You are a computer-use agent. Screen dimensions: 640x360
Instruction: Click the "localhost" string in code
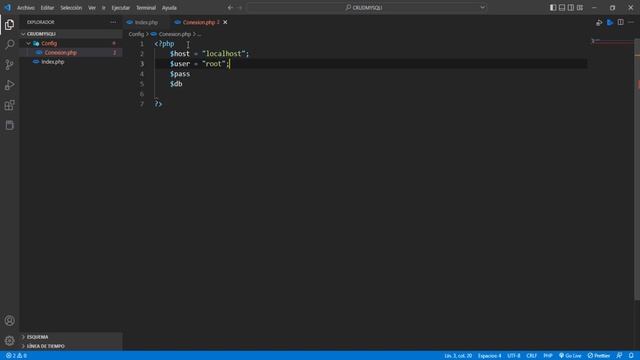(x=223, y=53)
